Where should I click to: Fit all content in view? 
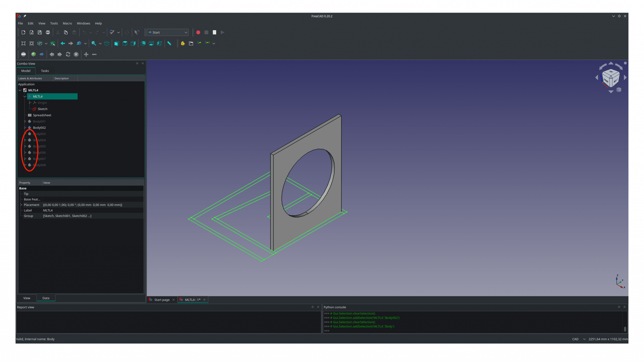23,43
